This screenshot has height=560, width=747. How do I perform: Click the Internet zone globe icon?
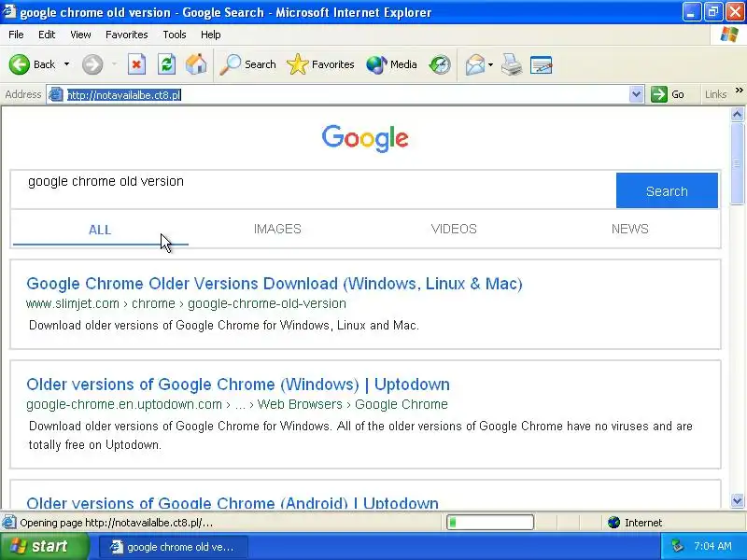(614, 523)
